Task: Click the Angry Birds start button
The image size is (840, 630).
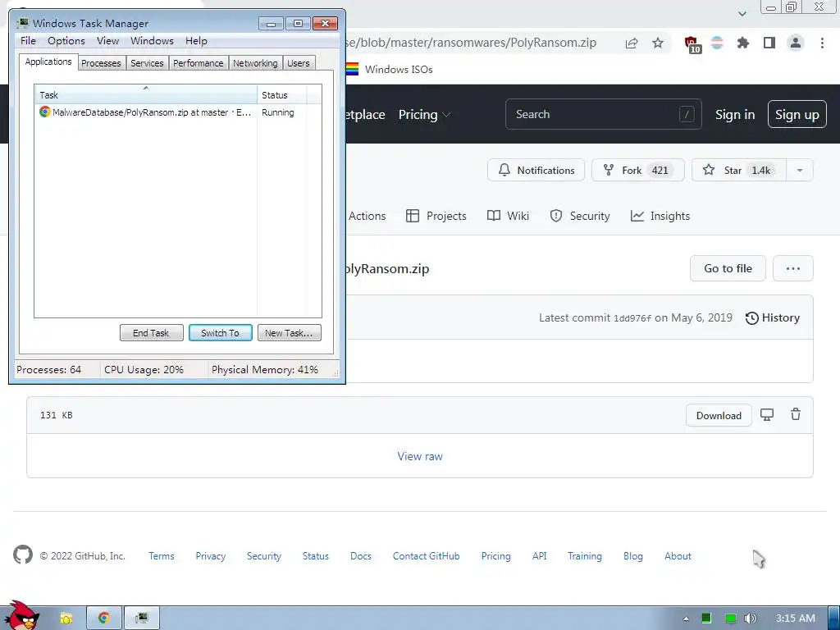Action: 21,616
